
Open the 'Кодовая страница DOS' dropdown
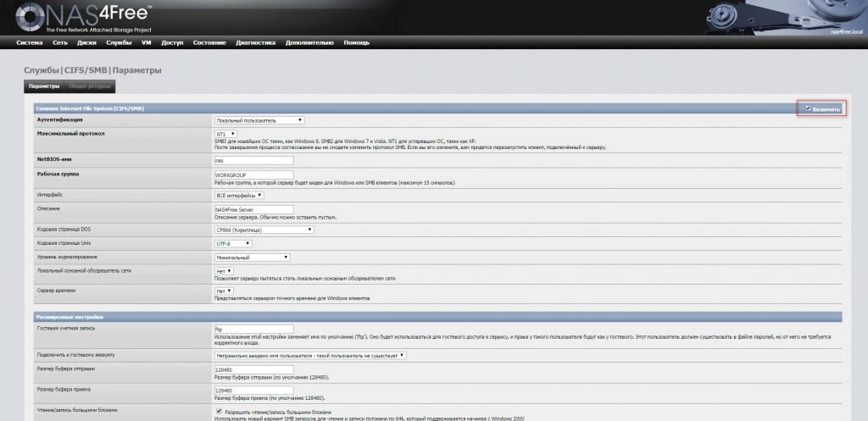pyautogui.click(x=264, y=229)
